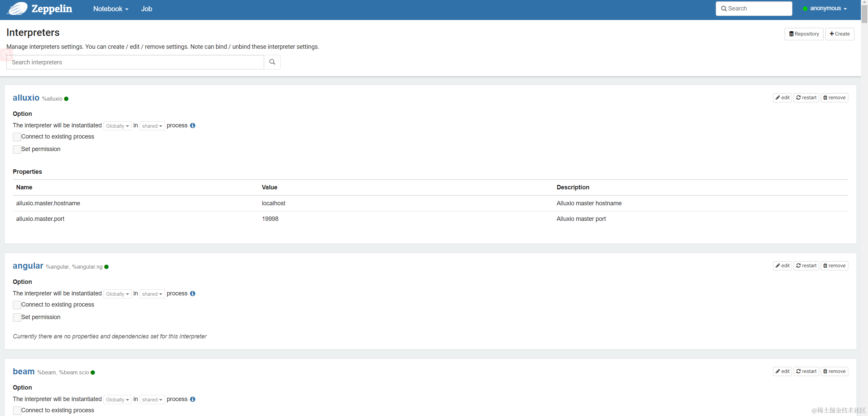Screen dimensions: 868x416
Task: Click Create to add new interpreter
Action: click(x=840, y=34)
